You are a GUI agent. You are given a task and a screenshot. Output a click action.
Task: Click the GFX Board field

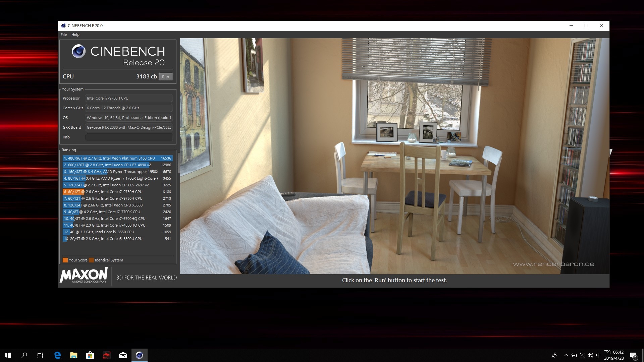click(x=129, y=127)
